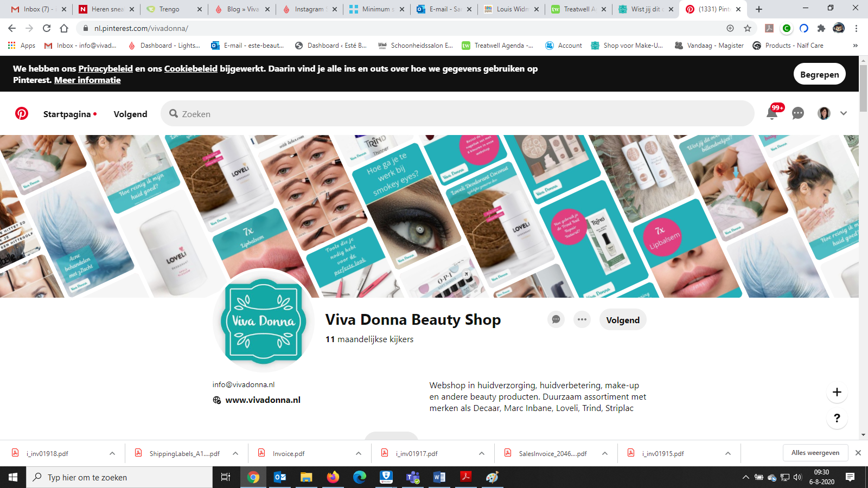Open Treatwell Agenda bookmark
The height and width of the screenshot is (488, 868).
pyautogui.click(x=497, y=46)
